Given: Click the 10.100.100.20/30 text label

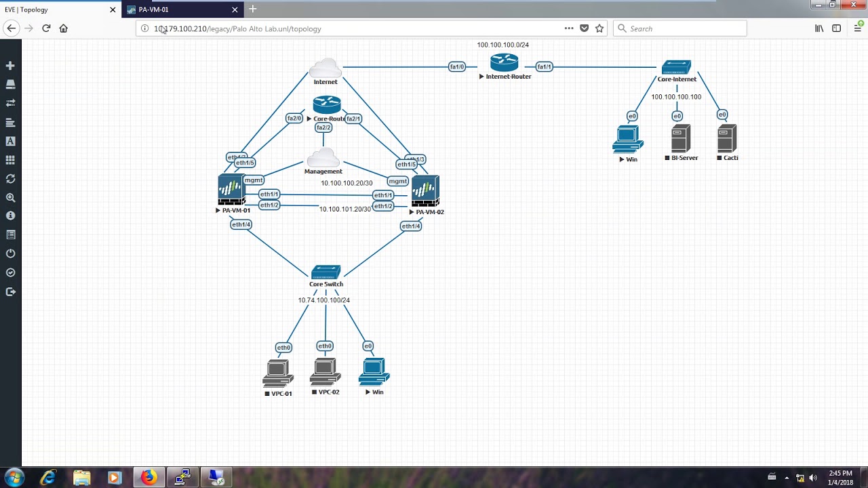Looking at the screenshot, I should tap(347, 183).
